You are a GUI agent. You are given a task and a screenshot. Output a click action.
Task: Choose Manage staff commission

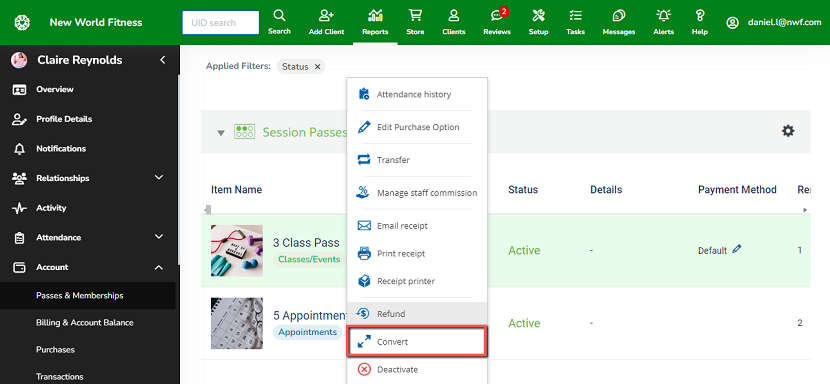[x=417, y=193]
